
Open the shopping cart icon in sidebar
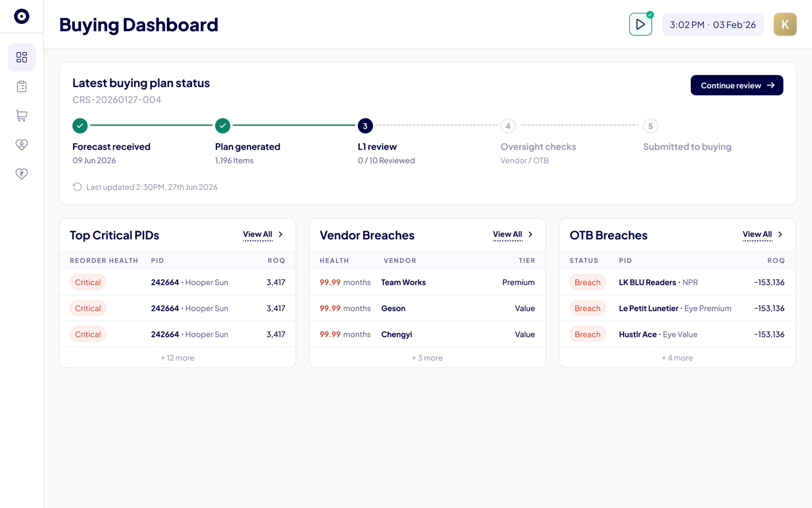point(21,116)
